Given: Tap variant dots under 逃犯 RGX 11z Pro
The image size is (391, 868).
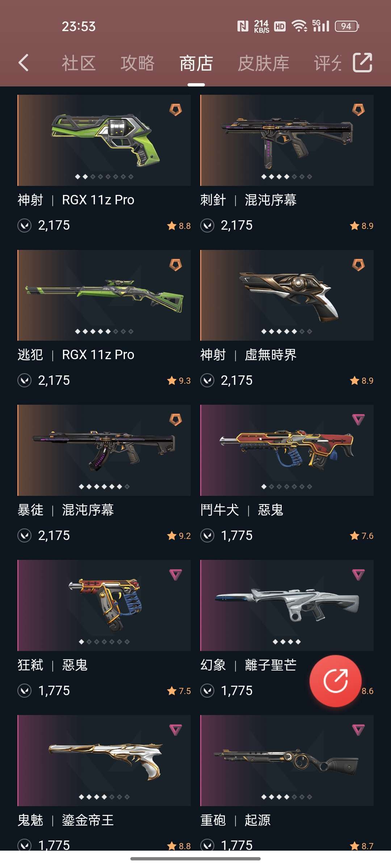Looking at the screenshot, I should [104, 331].
